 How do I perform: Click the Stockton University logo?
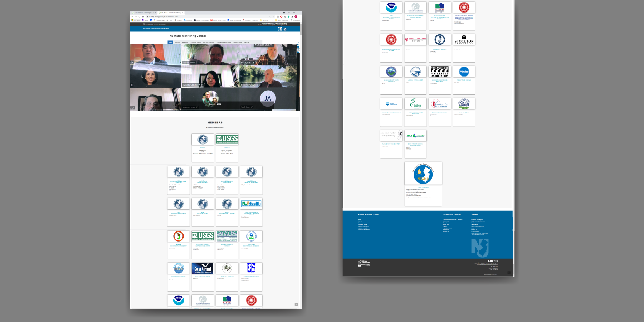464,39
